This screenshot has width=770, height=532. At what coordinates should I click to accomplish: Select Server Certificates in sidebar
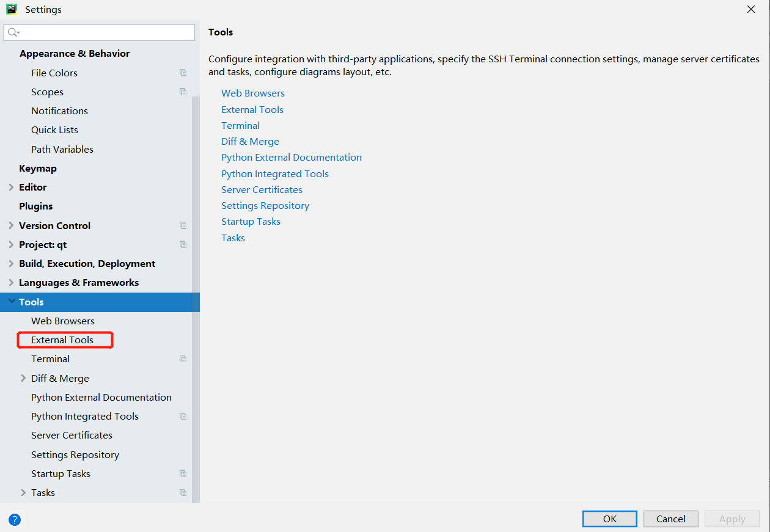pos(71,435)
